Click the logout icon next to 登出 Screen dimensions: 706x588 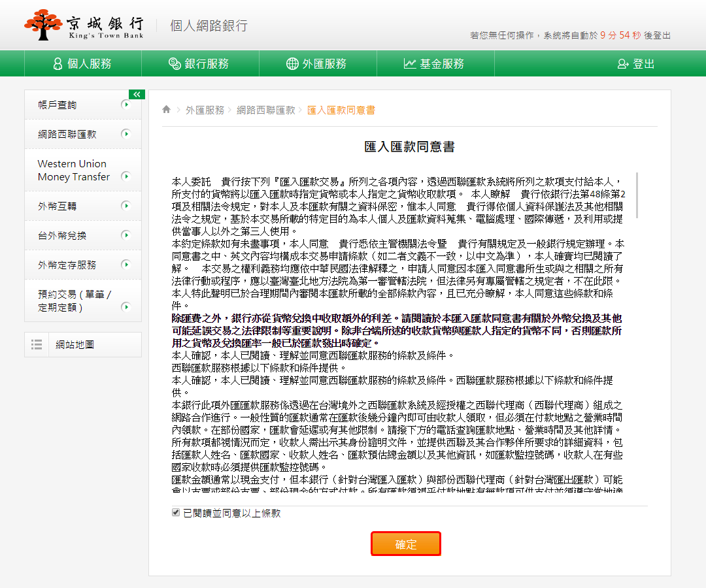coord(623,64)
